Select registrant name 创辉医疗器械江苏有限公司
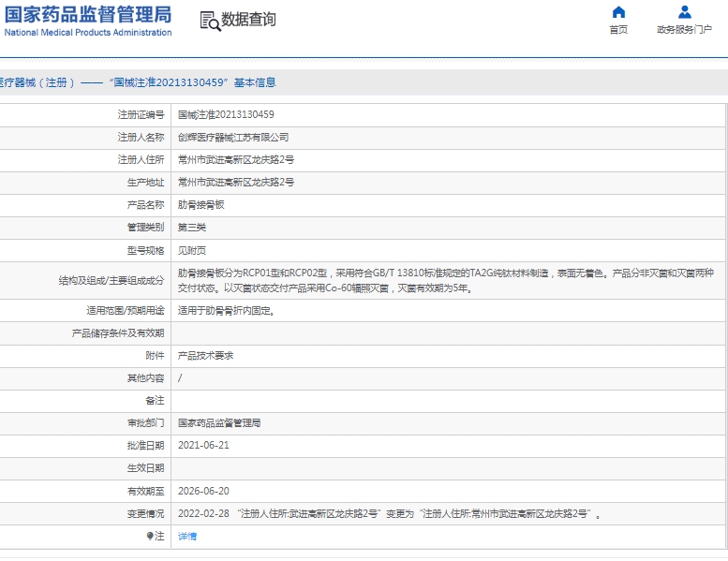This screenshot has width=728, height=561. click(x=233, y=138)
